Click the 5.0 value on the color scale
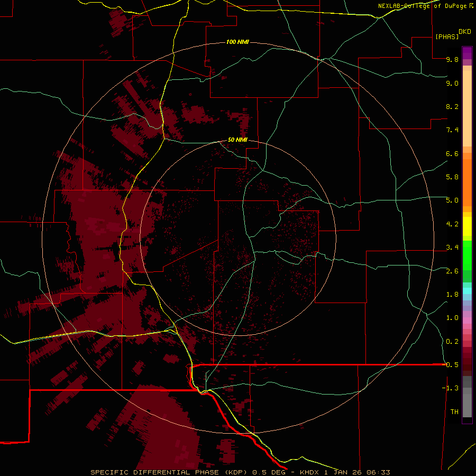 click(452, 200)
